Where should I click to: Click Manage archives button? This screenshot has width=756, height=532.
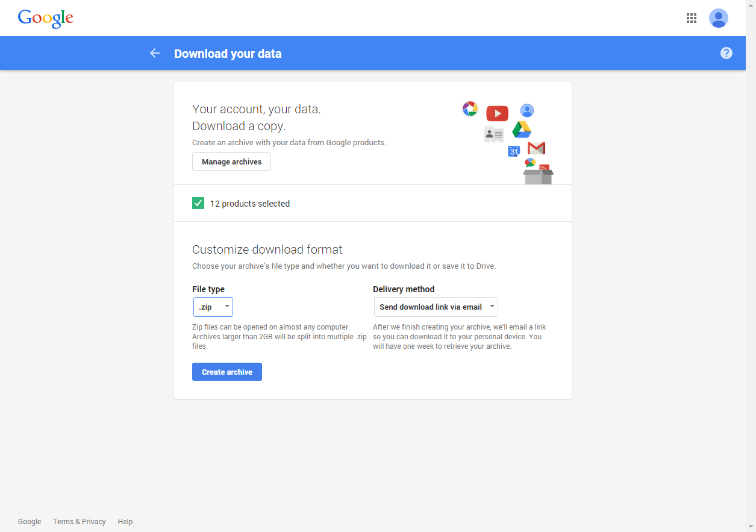231,161
